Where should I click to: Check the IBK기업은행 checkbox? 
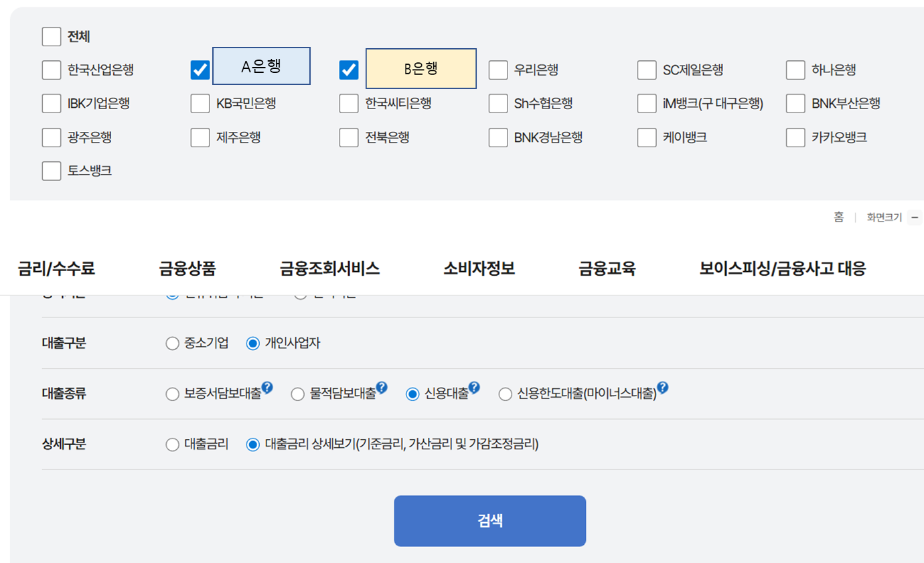(x=52, y=104)
